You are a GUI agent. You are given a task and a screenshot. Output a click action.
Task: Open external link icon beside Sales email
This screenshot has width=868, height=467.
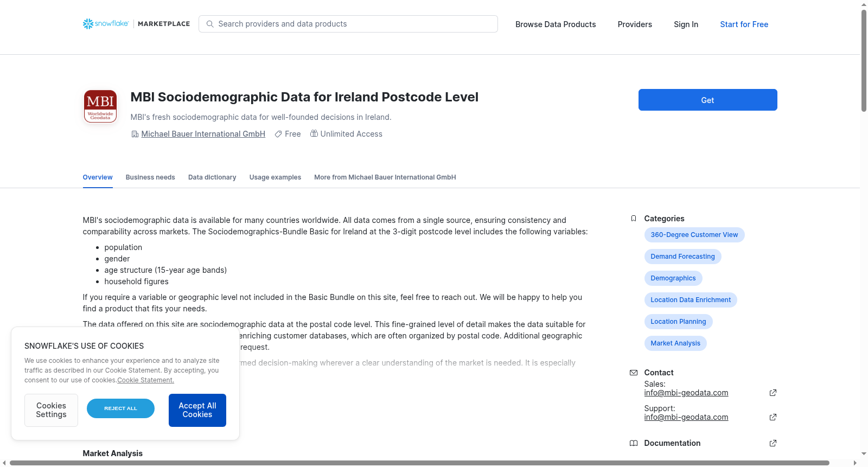[x=773, y=393]
